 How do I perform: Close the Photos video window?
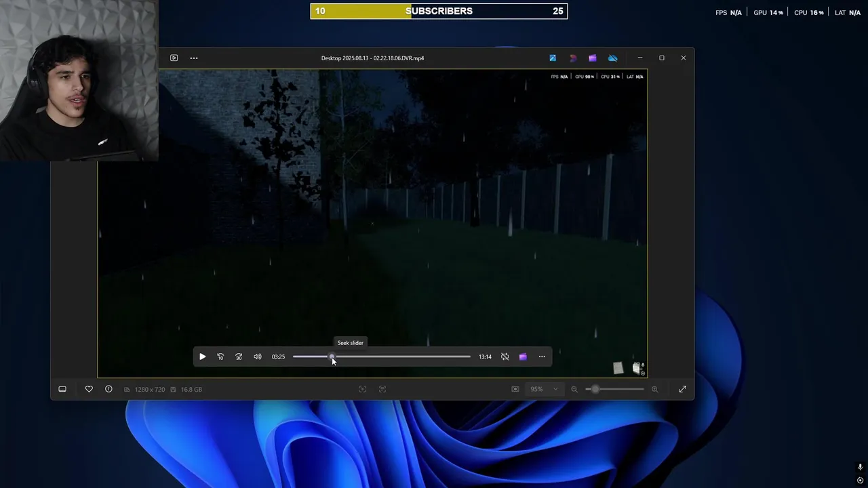click(684, 58)
